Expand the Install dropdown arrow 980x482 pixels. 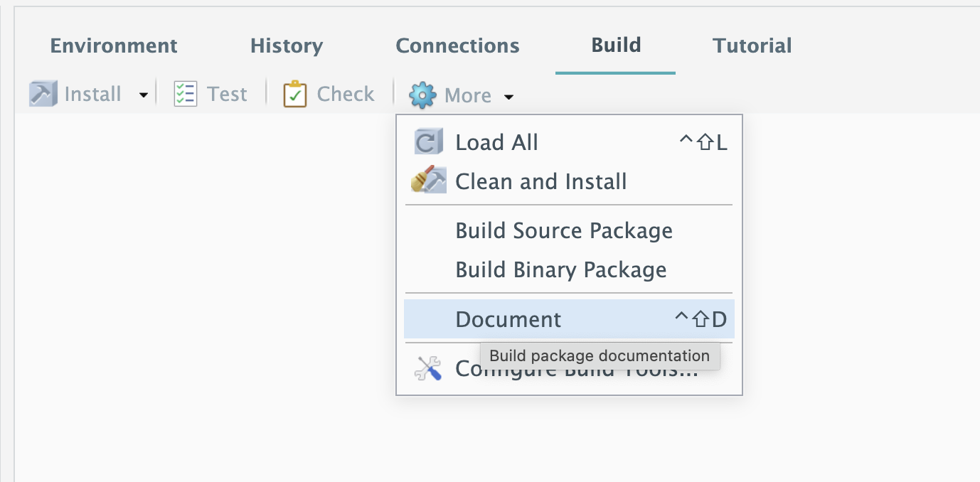point(144,95)
